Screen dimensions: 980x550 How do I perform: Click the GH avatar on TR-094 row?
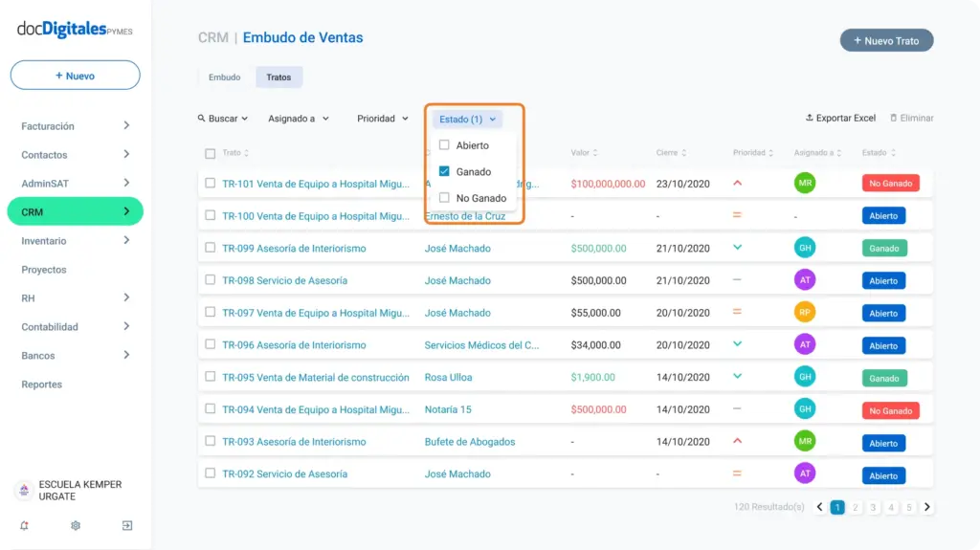tap(804, 408)
